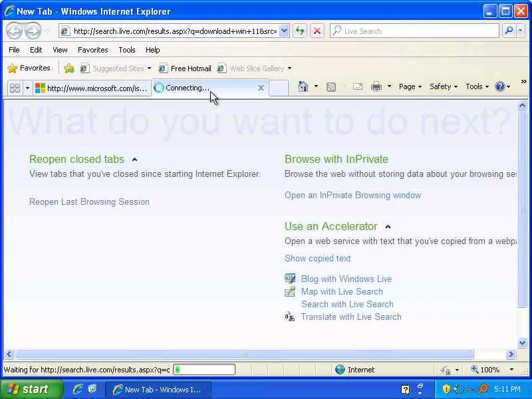Image resolution: width=532 pixels, height=399 pixels.
Task: Open the Edit menu
Action: (36, 50)
